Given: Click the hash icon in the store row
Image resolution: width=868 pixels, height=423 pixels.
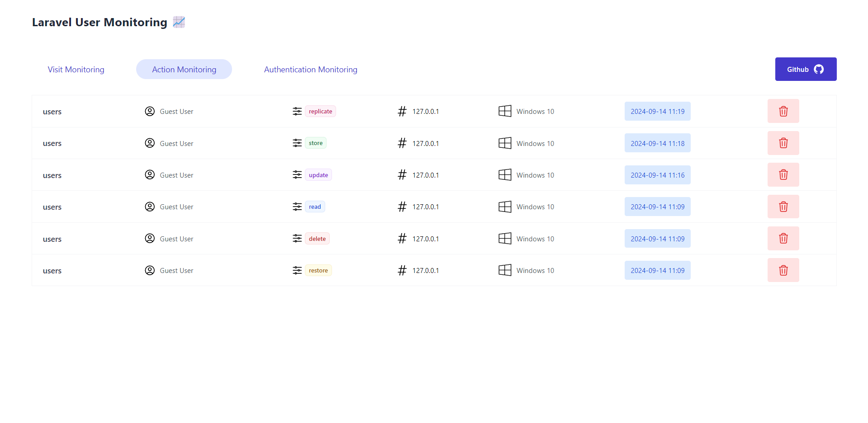Looking at the screenshot, I should pyautogui.click(x=402, y=143).
